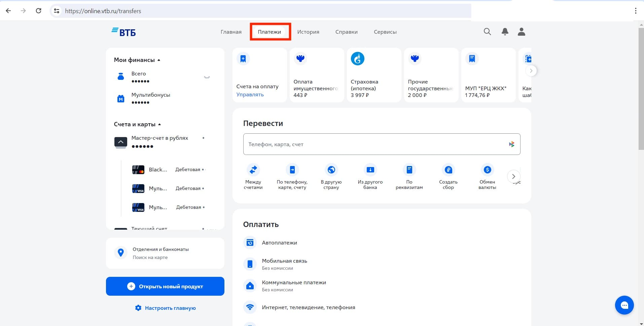Screen dimensions: 644x326
Task: Open the История tab
Action: click(x=308, y=32)
